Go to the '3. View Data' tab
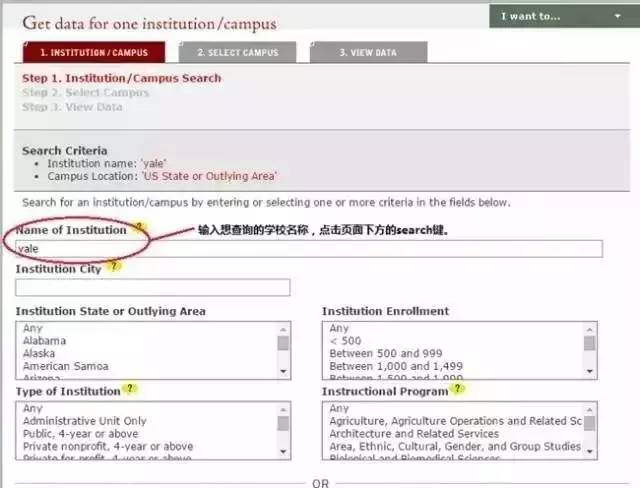Screen dimensions: 640x488 (369, 52)
